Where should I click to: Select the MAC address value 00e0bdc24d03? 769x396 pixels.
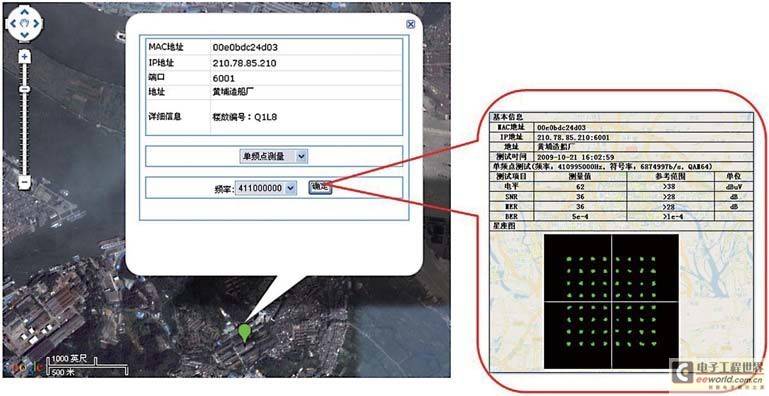click(x=245, y=48)
